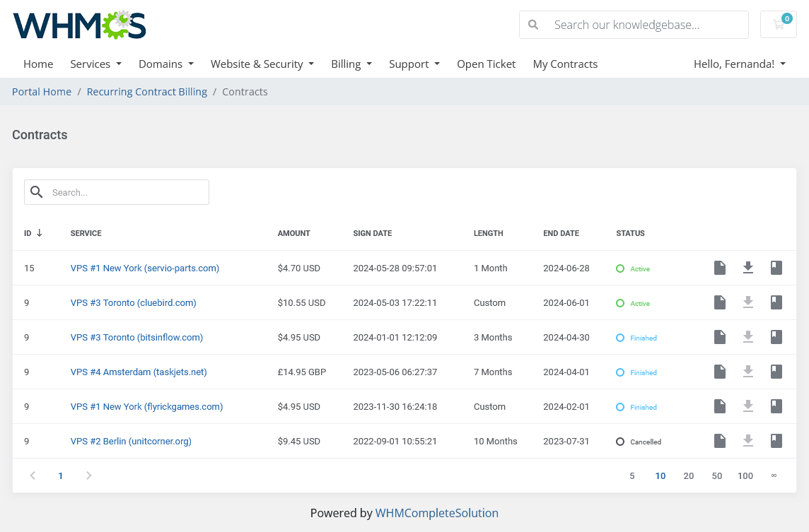The width and height of the screenshot is (809, 532).
Task: Open the book icon for taskjets.net row
Action: point(776,371)
